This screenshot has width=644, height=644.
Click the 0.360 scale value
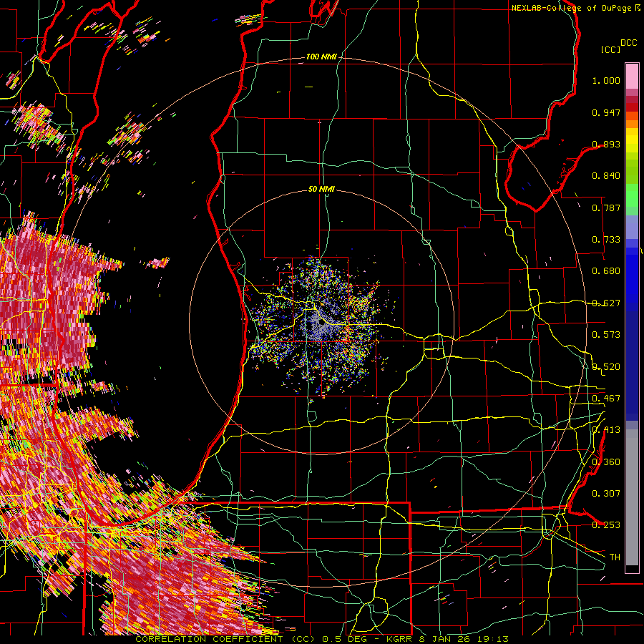click(606, 462)
